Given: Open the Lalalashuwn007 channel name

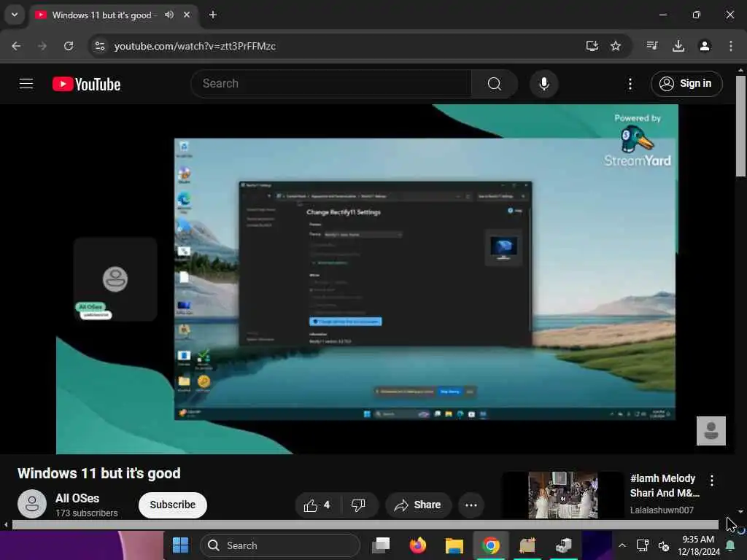Looking at the screenshot, I should click(662, 510).
